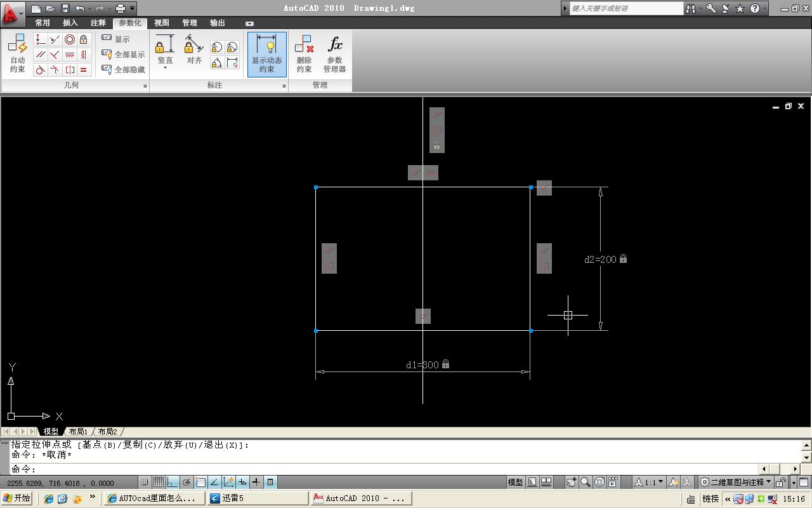Select the Angular dimensional constraint icon
Screen dimensions: 812x508
[x=217, y=62]
